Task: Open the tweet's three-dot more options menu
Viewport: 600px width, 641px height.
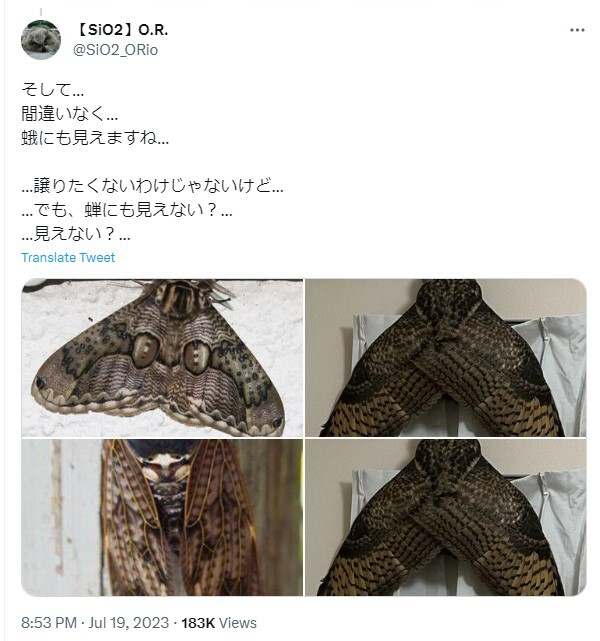Action: (577, 30)
